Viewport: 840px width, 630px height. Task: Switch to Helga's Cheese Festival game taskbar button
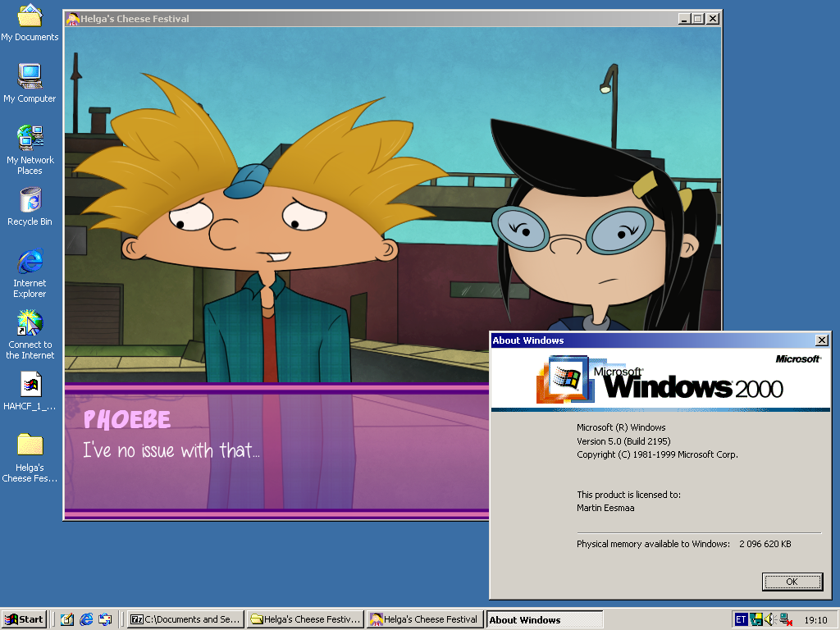point(425,619)
